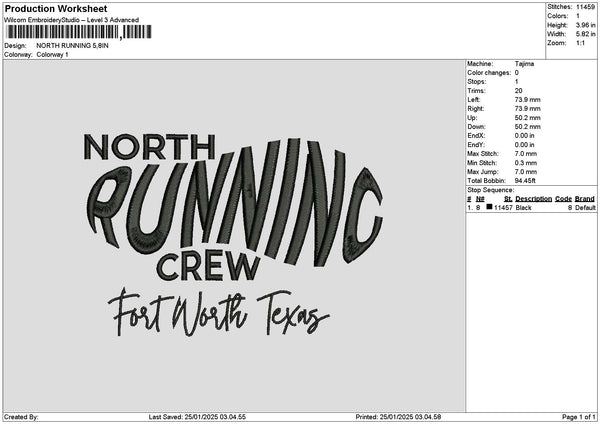
Task: Click the Stitches value 11459
Action: (585, 7)
